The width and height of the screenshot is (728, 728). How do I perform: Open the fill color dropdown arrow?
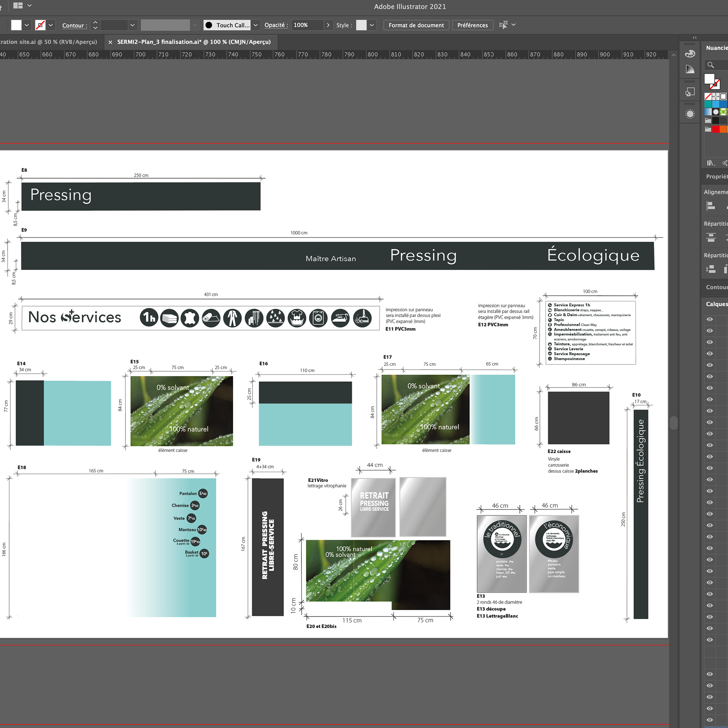[x=27, y=25]
